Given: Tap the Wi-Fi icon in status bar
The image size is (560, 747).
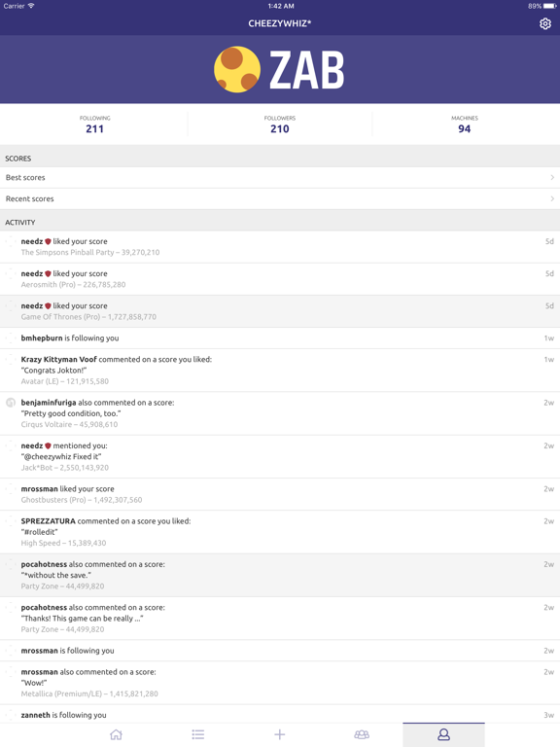Looking at the screenshot, I should point(31,6).
